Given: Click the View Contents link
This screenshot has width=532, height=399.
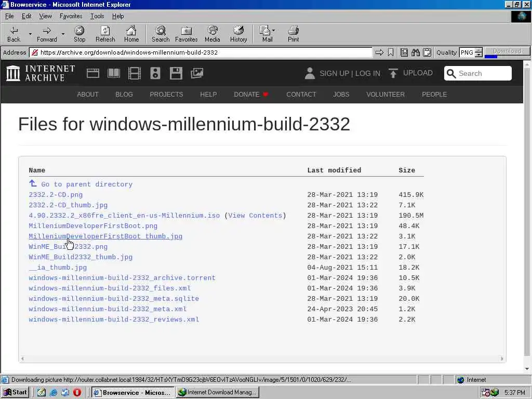Looking at the screenshot, I should 255,216.
